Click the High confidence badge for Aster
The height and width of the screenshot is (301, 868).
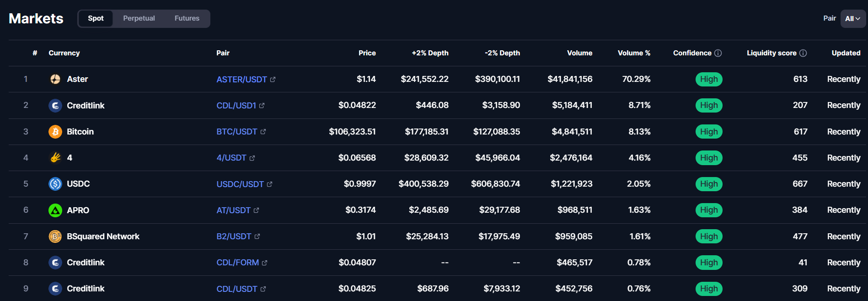pyautogui.click(x=709, y=79)
